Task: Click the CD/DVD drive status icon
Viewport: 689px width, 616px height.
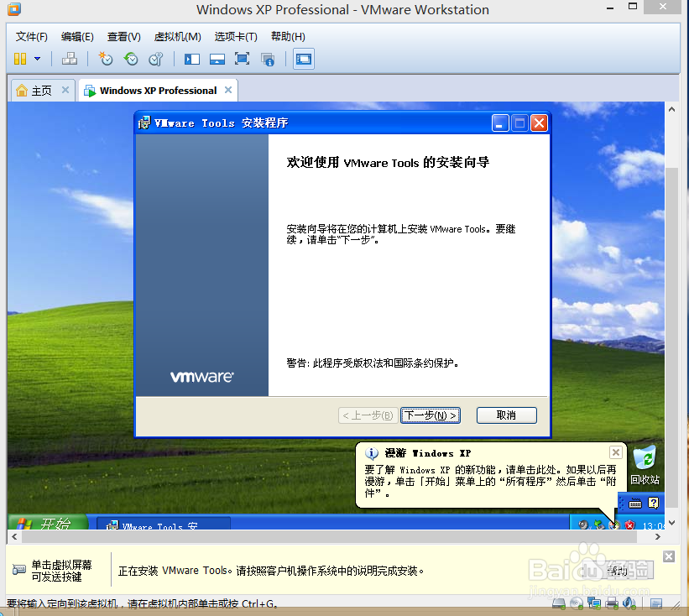Action: [577, 603]
